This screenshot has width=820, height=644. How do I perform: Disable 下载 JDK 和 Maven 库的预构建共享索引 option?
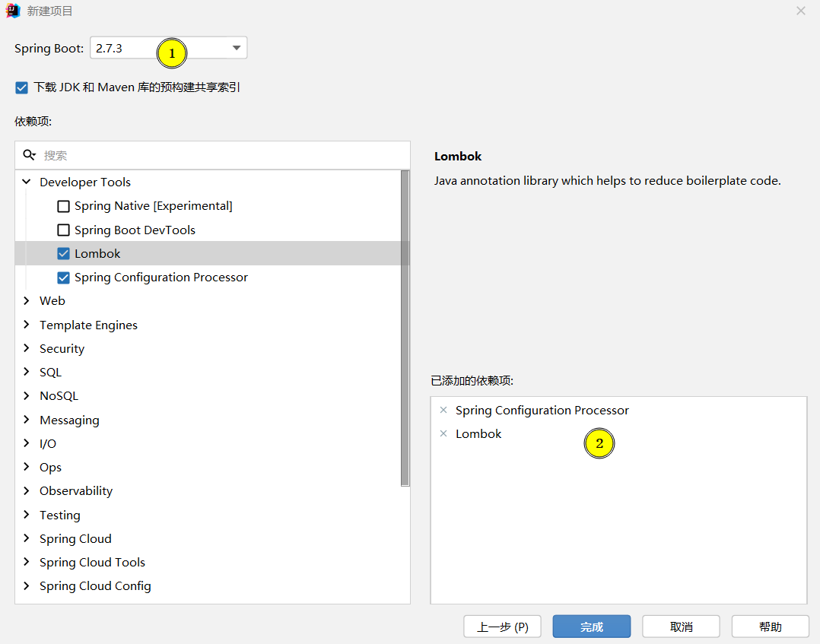[21, 87]
